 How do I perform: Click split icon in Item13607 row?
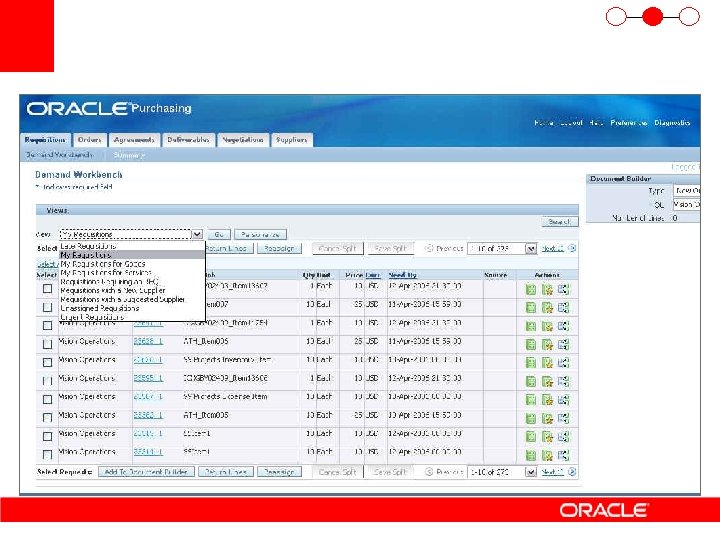[563, 289]
